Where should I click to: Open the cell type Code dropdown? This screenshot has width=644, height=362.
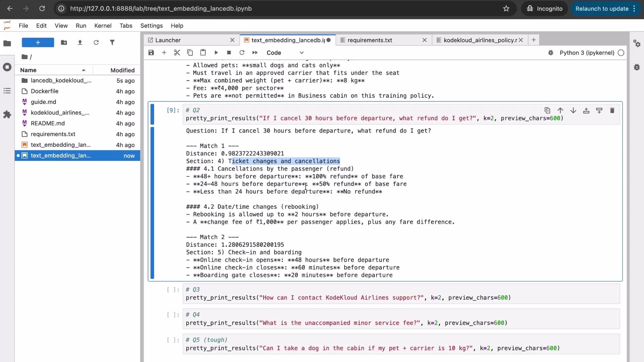coord(285,53)
